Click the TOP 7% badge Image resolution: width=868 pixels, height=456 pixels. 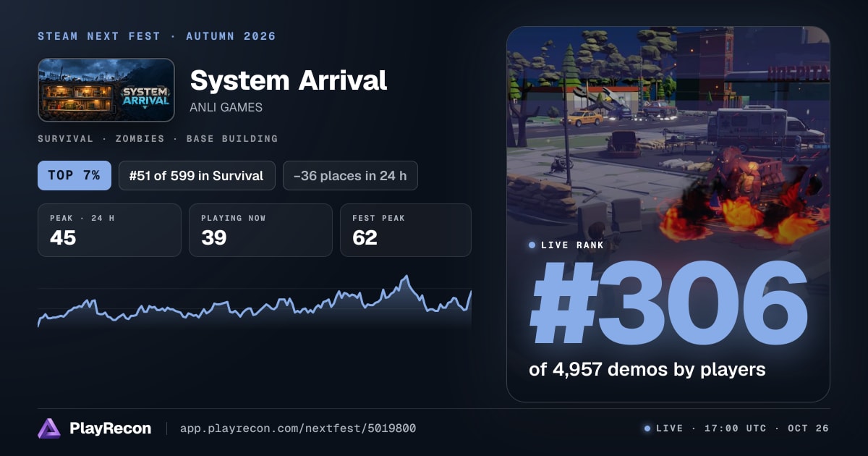[75, 175]
